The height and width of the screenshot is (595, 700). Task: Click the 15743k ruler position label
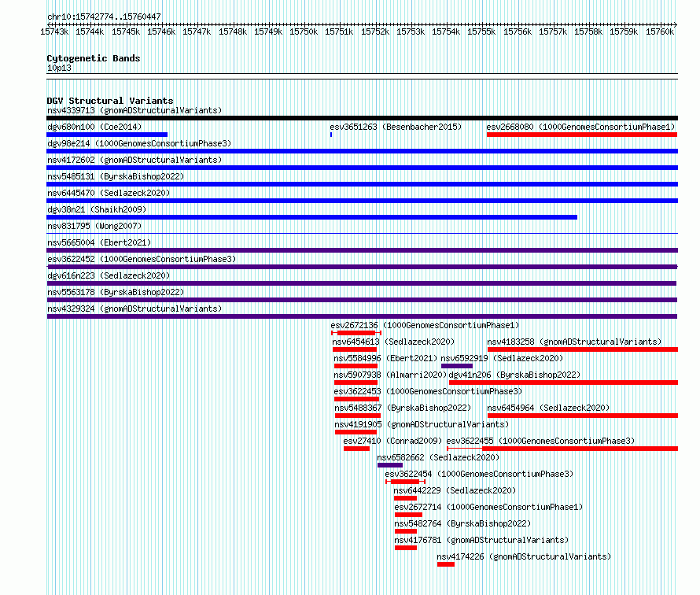(54, 31)
